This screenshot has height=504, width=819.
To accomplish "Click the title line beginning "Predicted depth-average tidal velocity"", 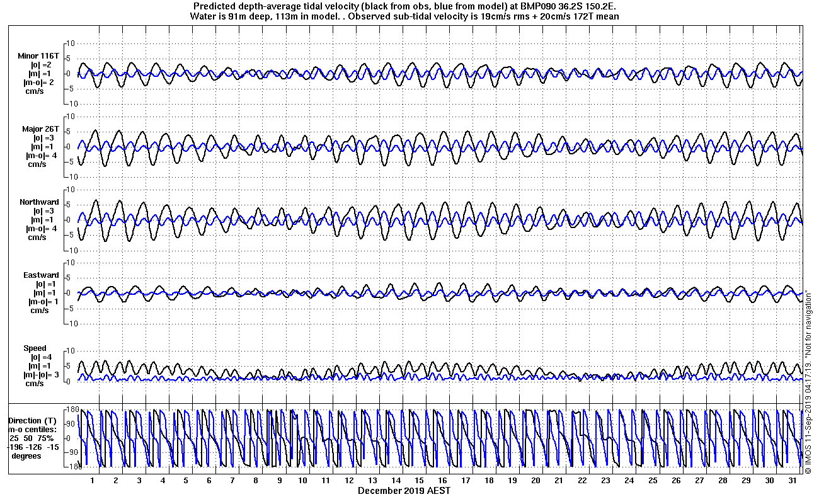I will point(404,7).
